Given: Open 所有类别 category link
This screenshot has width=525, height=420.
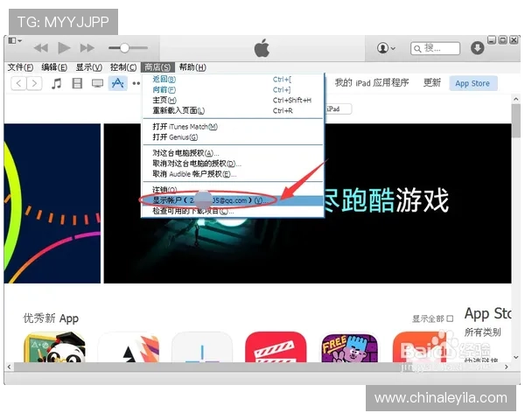Looking at the screenshot, I should click(482, 332).
